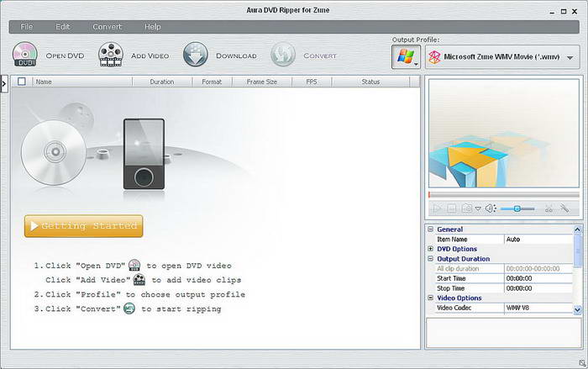Click the preview seek progress bar
Screen dimensions: 588x369
coord(504,195)
